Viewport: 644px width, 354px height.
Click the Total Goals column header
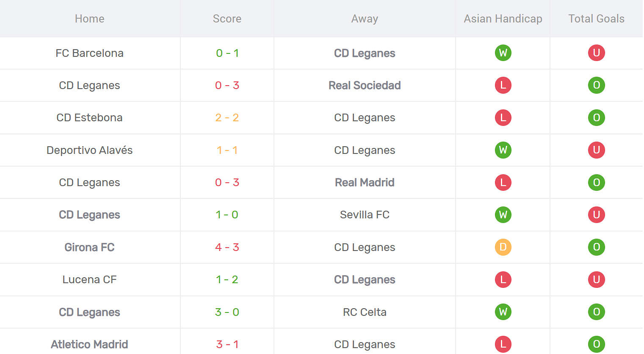(x=596, y=19)
